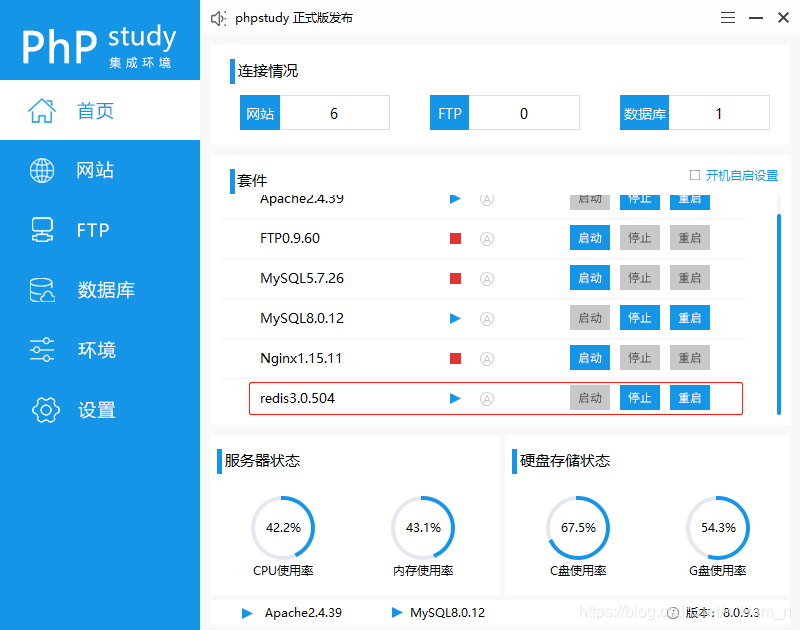This screenshot has width=800, height=630.
Task: Click the speaker announcement icon
Action: [218, 18]
